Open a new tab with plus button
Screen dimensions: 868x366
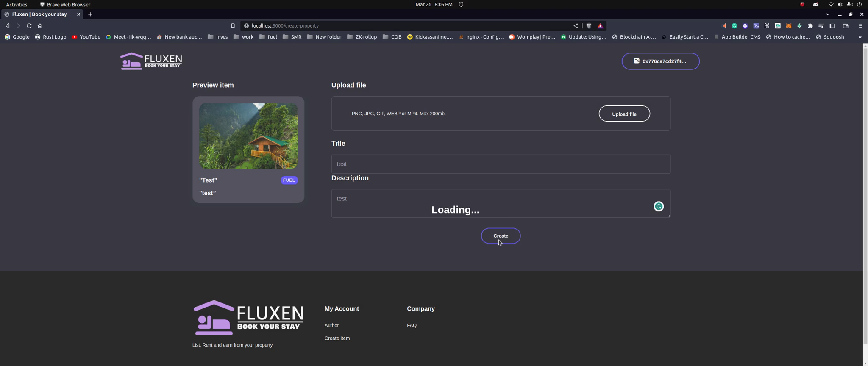coord(90,14)
